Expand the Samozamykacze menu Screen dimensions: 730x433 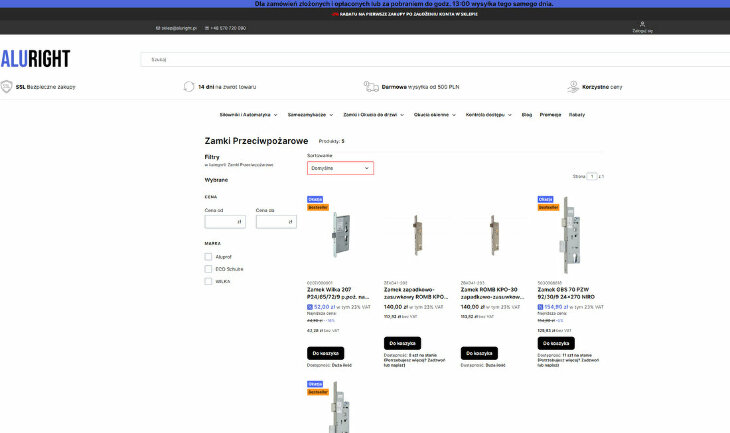(310, 115)
